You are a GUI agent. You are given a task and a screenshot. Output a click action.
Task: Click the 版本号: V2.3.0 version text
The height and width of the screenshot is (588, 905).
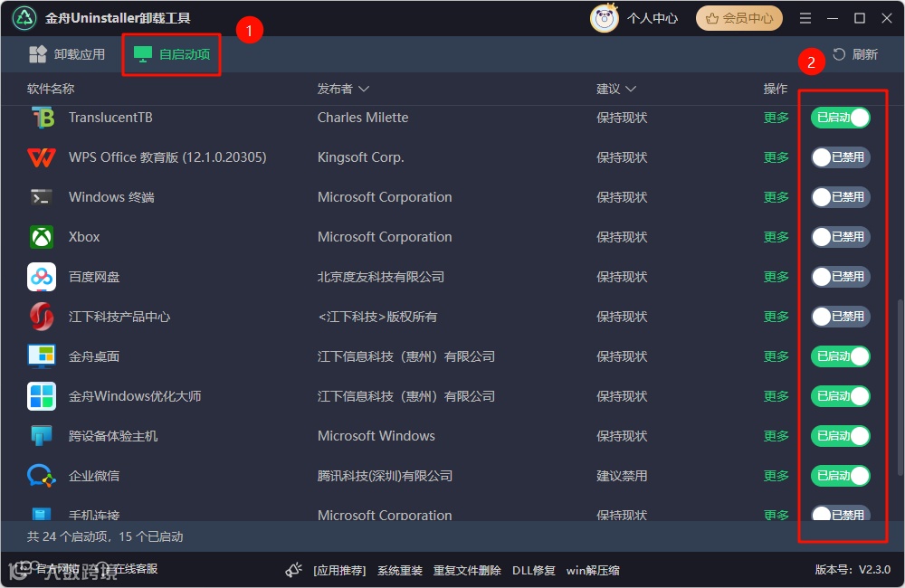853,570
